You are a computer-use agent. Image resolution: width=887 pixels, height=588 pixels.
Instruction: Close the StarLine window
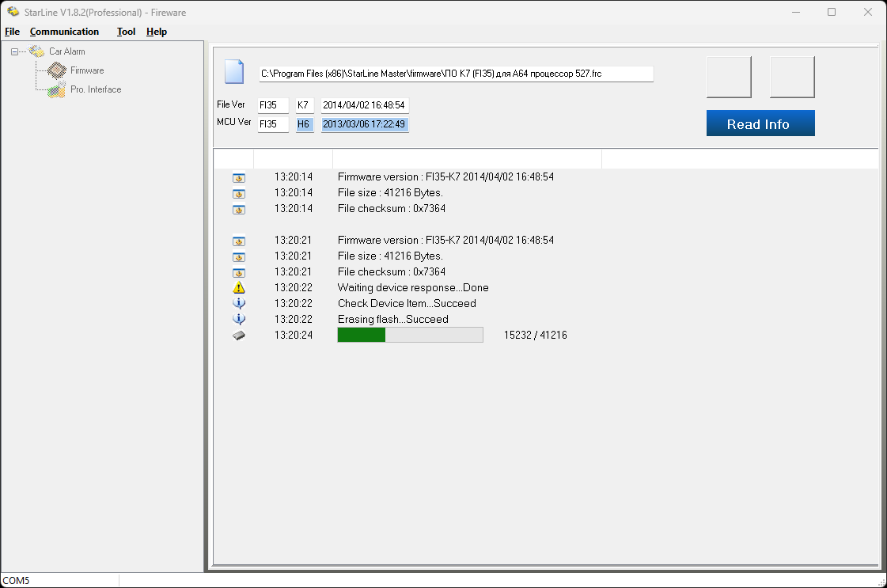pos(868,12)
